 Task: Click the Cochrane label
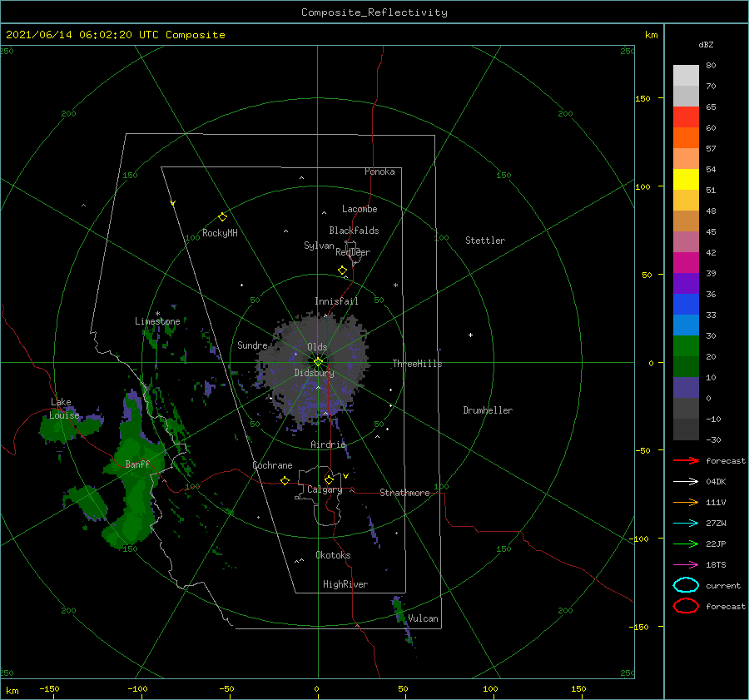[272, 465]
